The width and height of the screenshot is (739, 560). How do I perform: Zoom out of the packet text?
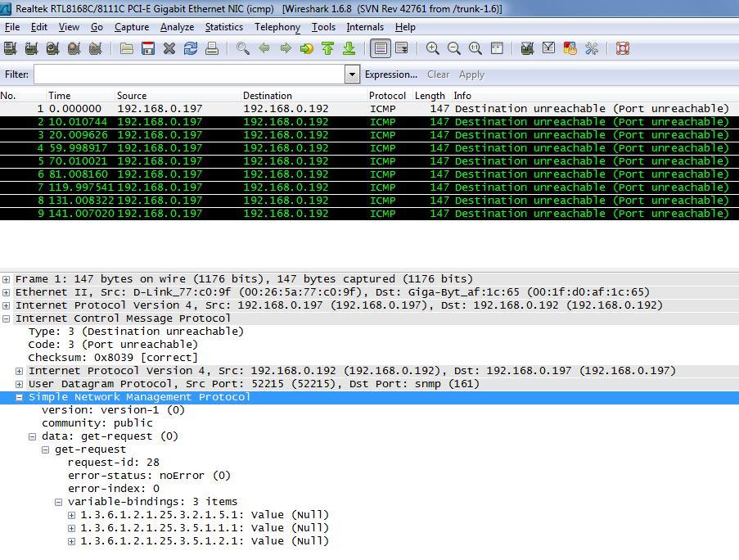[454, 48]
